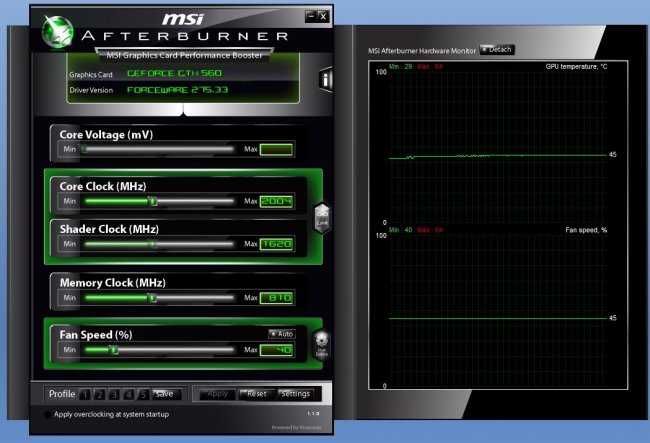The image size is (650, 443).
Task: Click the GPU temperature graph
Action: [x=497, y=148]
